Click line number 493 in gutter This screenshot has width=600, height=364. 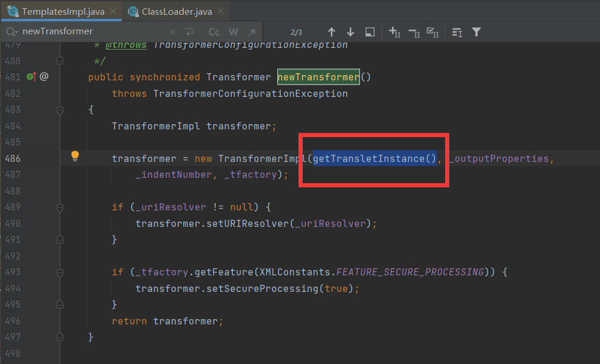(13, 272)
